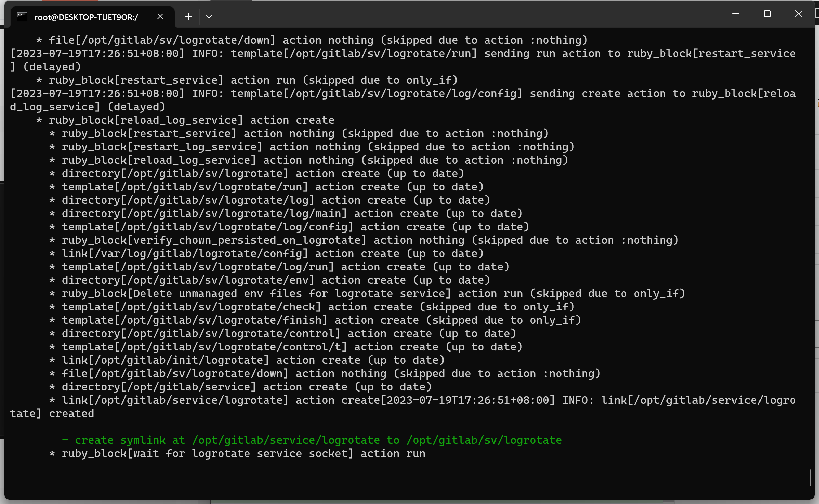Click the terminal icon in tab
The height and width of the screenshot is (504, 819).
point(22,17)
